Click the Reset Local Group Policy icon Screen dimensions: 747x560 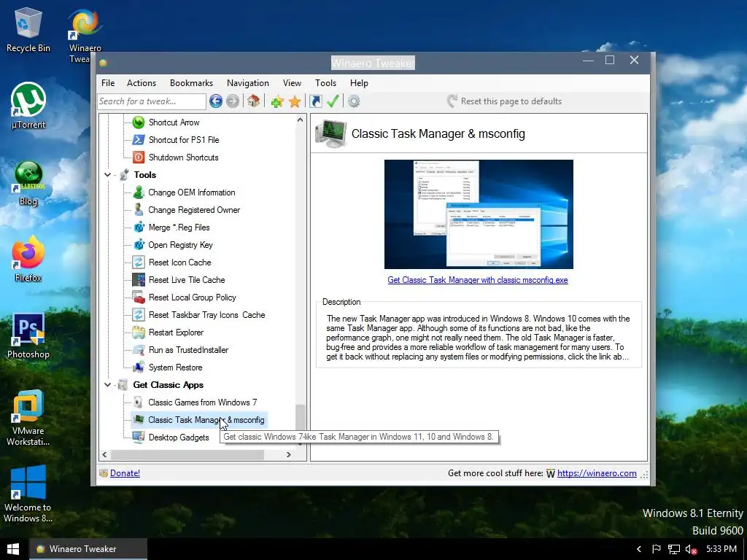(139, 297)
